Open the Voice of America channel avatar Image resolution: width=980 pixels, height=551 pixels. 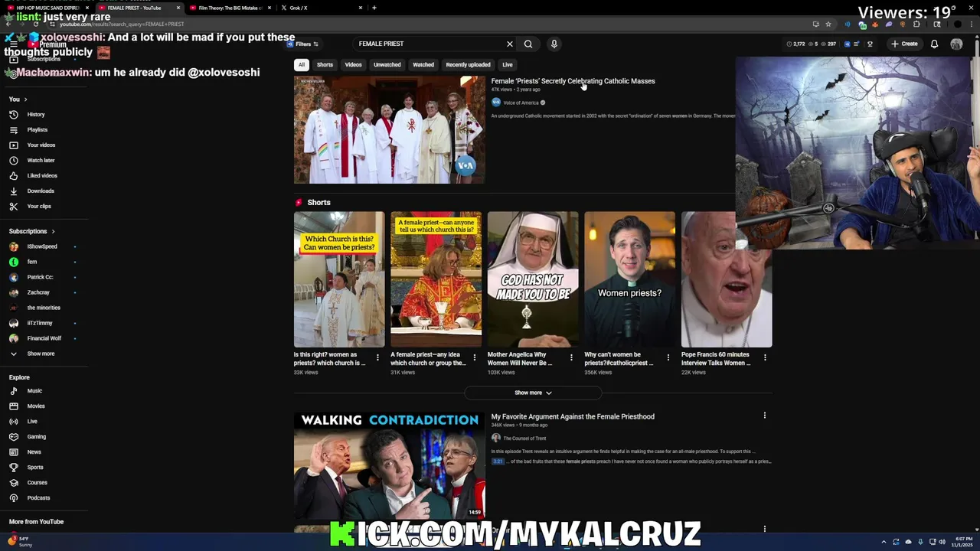tap(496, 103)
